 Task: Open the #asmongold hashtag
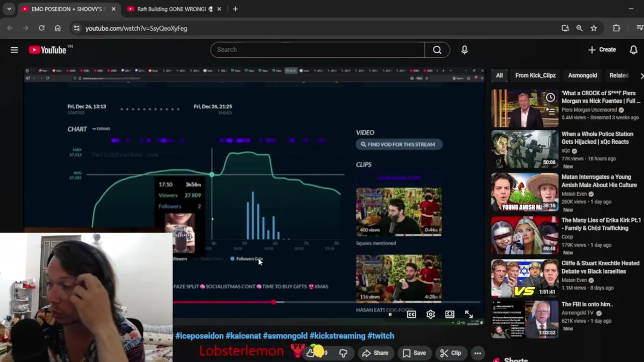click(285, 336)
